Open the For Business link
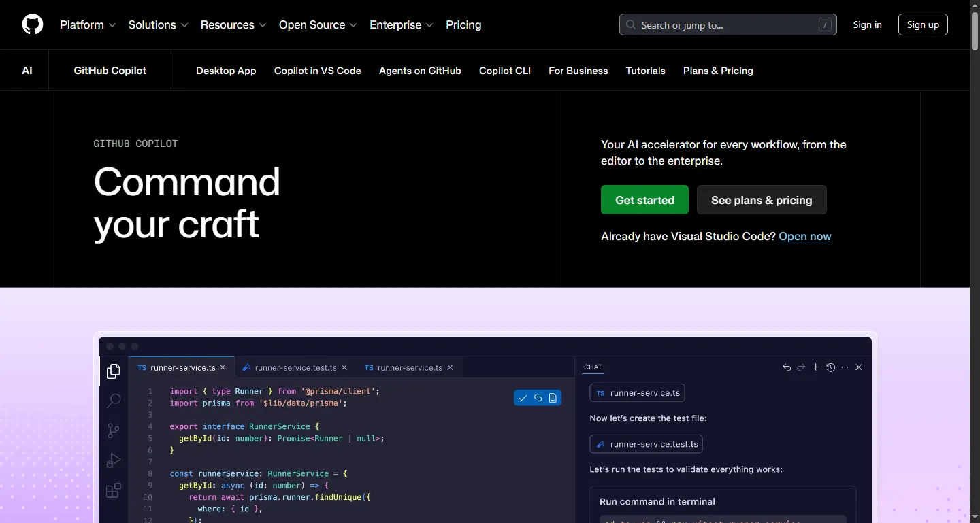This screenshot has height=523, width=980. coord(578,71)
